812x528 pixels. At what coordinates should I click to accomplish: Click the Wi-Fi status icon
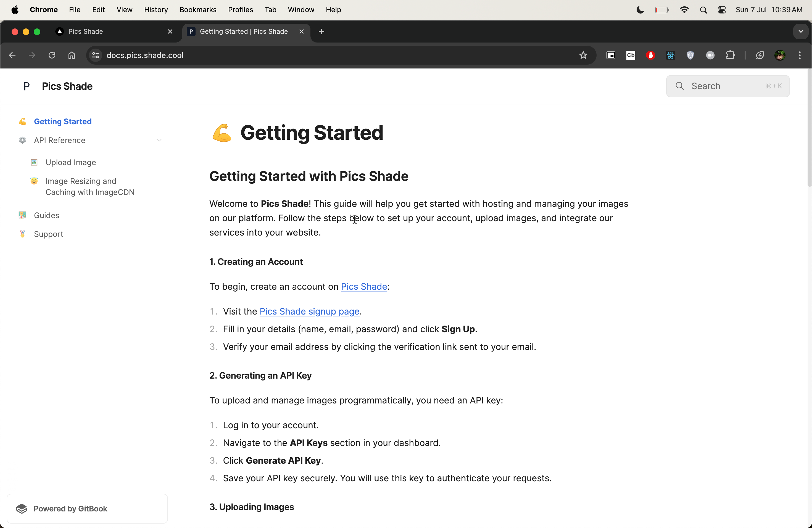[684, 10]
